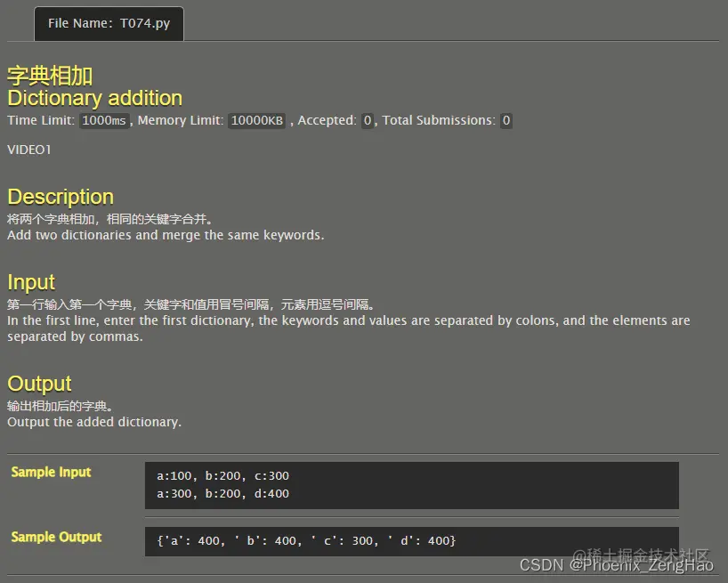This screenshot has width=728, height=583.
Task: Click the Output heading
Action: [x=39, y=384]
